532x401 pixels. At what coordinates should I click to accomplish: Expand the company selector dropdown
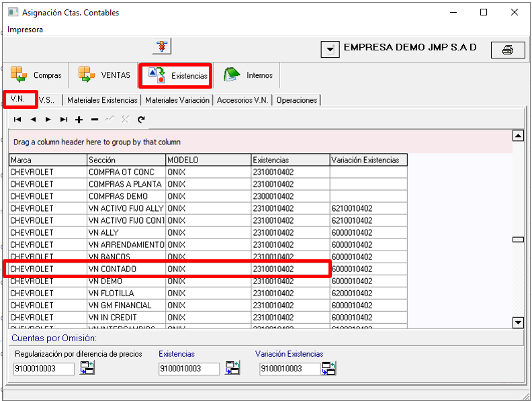click(x=330, y=50)
